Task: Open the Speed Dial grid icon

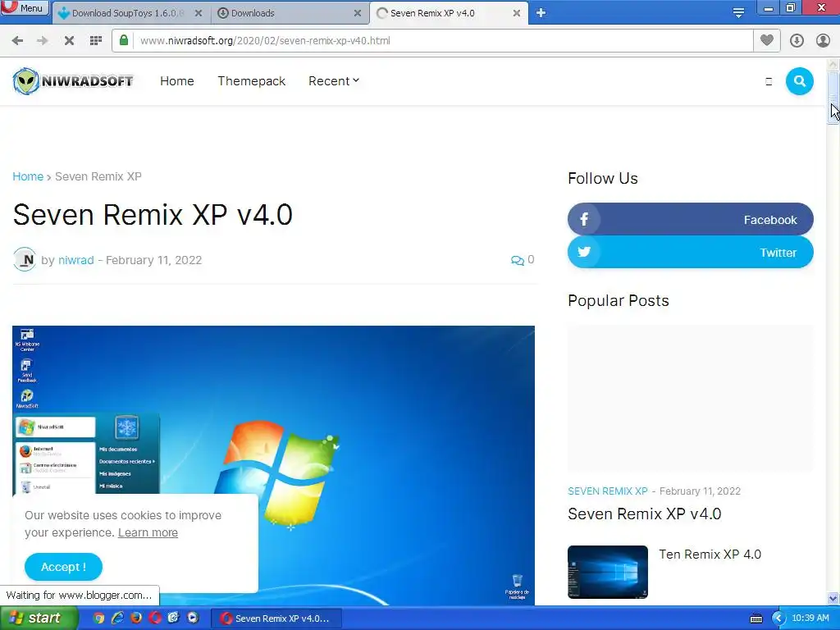Action: click(x=96, y=41)
